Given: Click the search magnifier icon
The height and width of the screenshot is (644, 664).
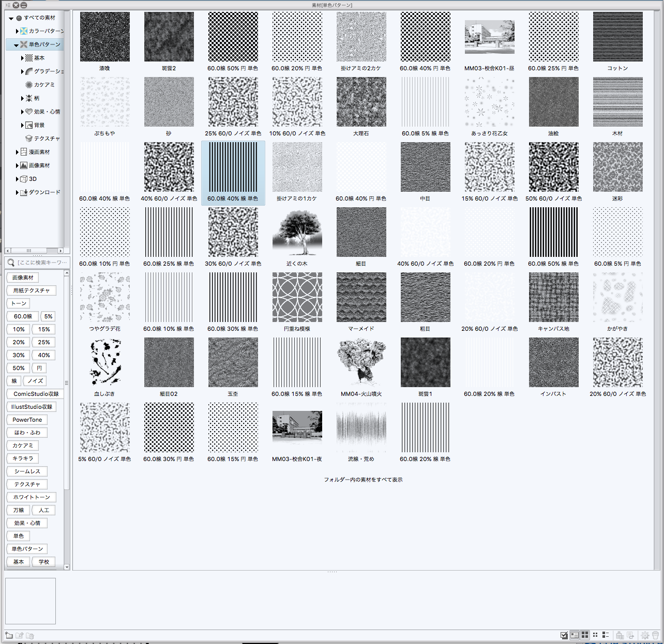Looking at the screenshot, I should pos(11,263).
